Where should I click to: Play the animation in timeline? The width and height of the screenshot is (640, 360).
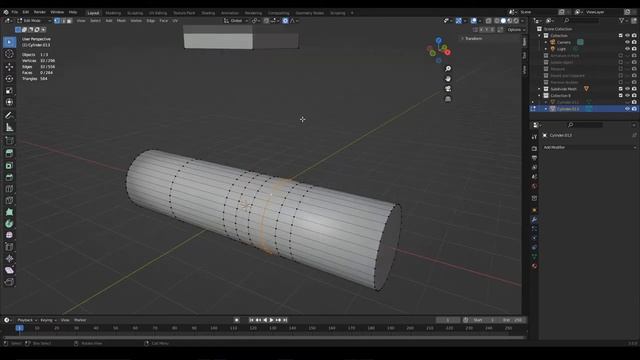coord(271,320)
